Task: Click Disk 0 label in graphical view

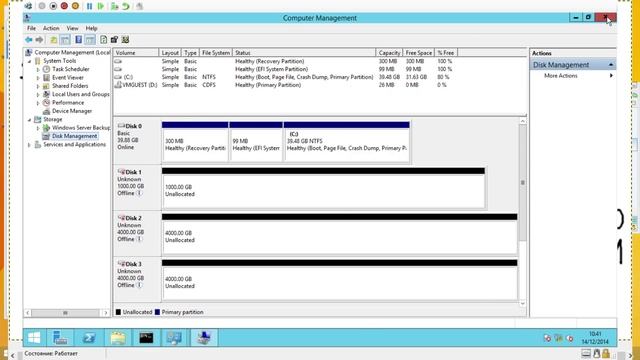Action: click(133, 126)
